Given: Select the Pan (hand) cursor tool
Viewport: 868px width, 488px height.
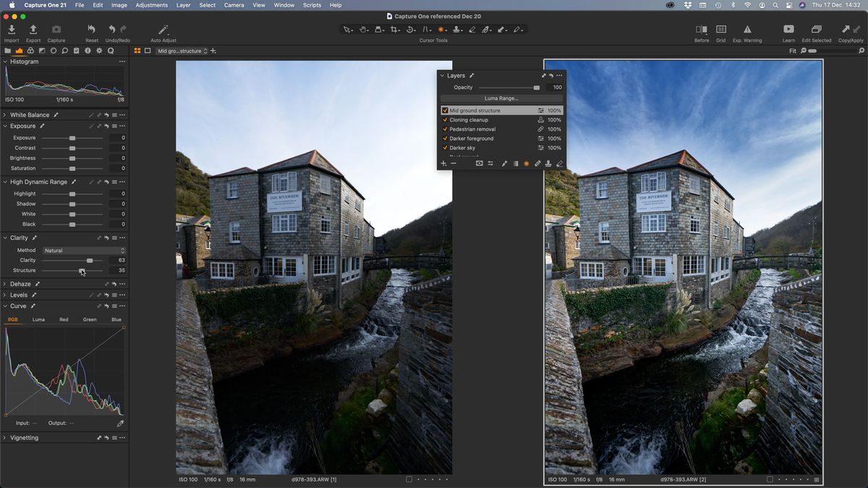Looking at the screenshot, I should click(x=363, y=29).
